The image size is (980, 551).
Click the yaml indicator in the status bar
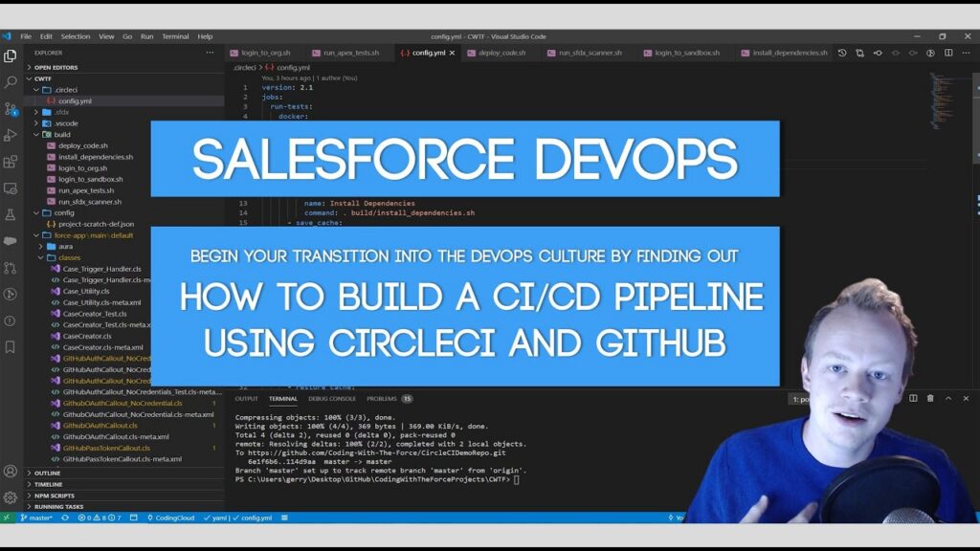(x=215, y=518)
